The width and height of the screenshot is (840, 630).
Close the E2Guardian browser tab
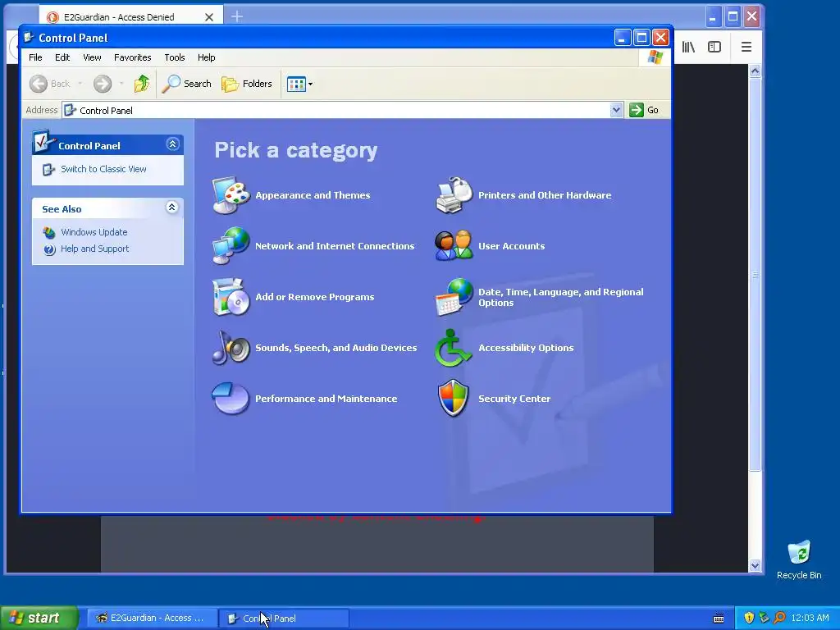209,17
